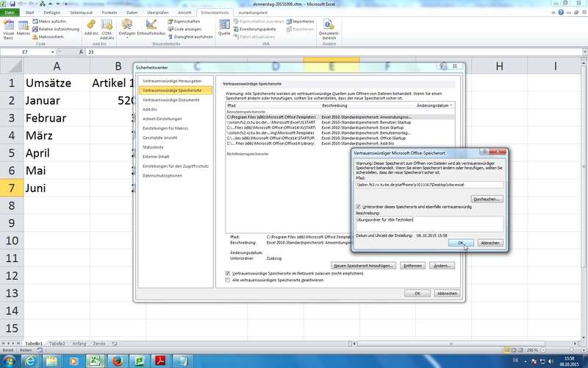Image resolution: width=588 pixels, height=368 pixels.
Task: Click Erweiterungspakete in the XML group
Action: coord(254,29)
